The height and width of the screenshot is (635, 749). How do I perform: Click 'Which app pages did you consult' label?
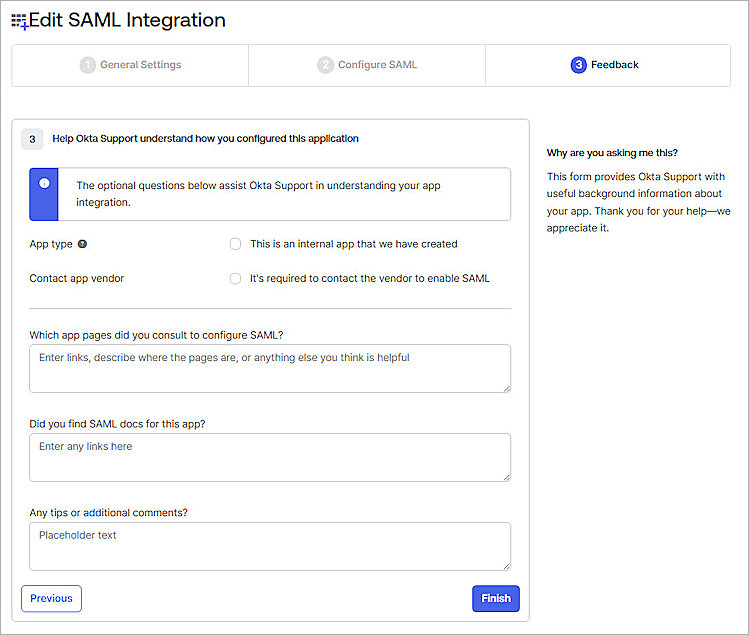156,335
